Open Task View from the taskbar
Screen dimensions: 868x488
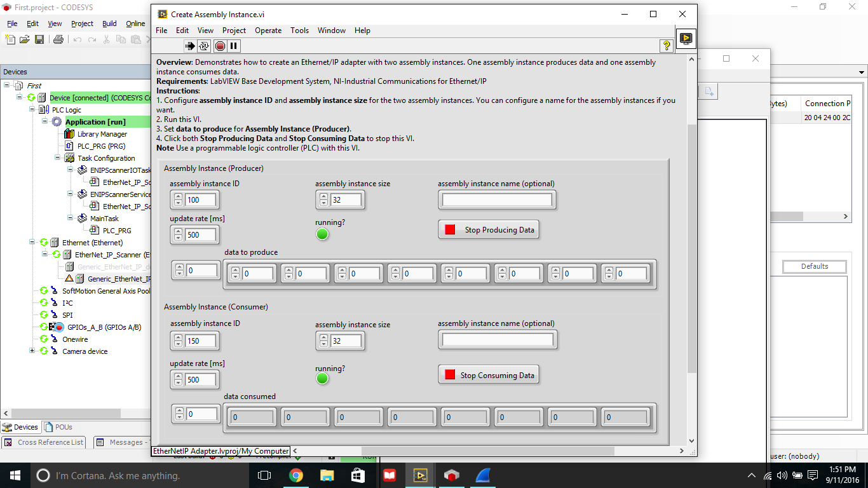264,475
